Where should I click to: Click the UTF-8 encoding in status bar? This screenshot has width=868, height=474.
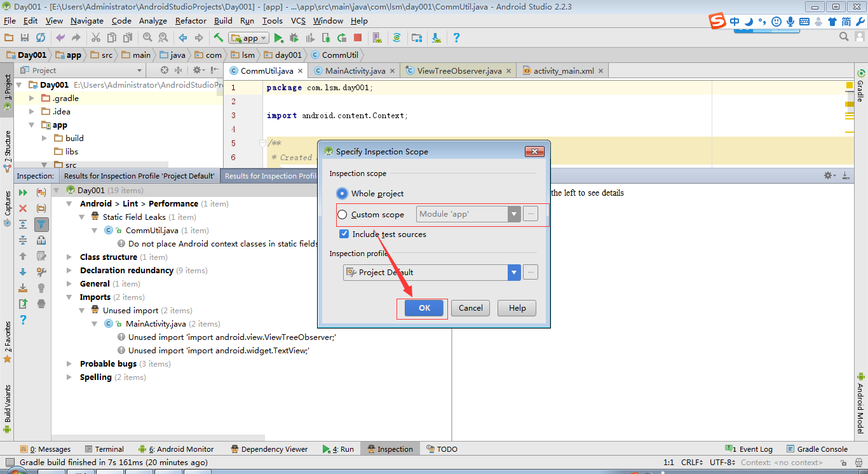point(723,463)
